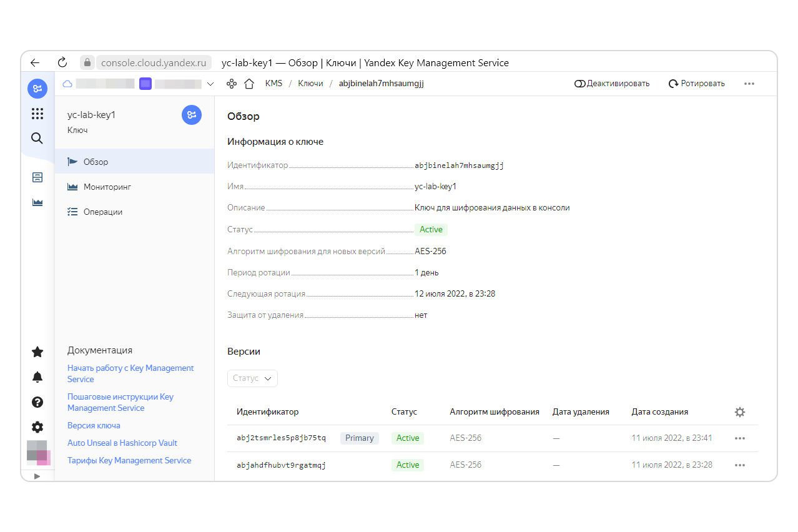798x532 pixels.
Task: Click the user avatar thumbnail
Action: point(37,453)
